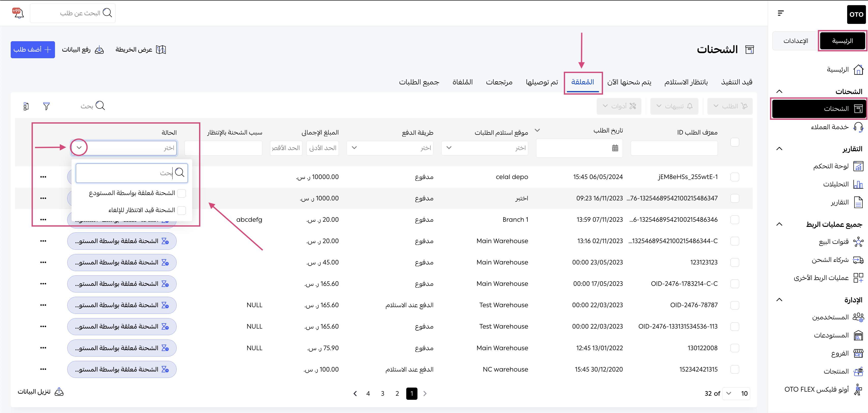The width and height of the screenshot is (868, 413).
Task: Click the calendar icon in date filter
Action: point(615,148)
